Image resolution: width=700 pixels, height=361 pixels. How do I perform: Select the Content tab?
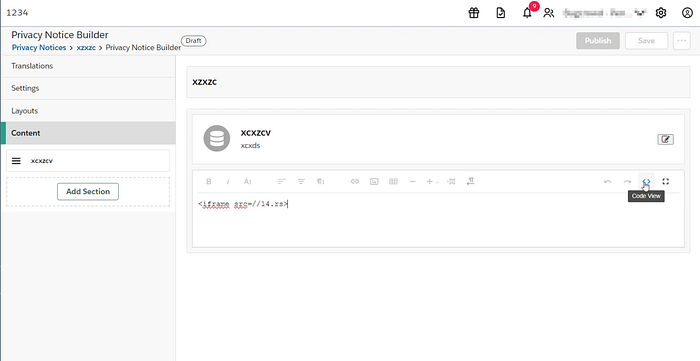(x=88, y=133)
